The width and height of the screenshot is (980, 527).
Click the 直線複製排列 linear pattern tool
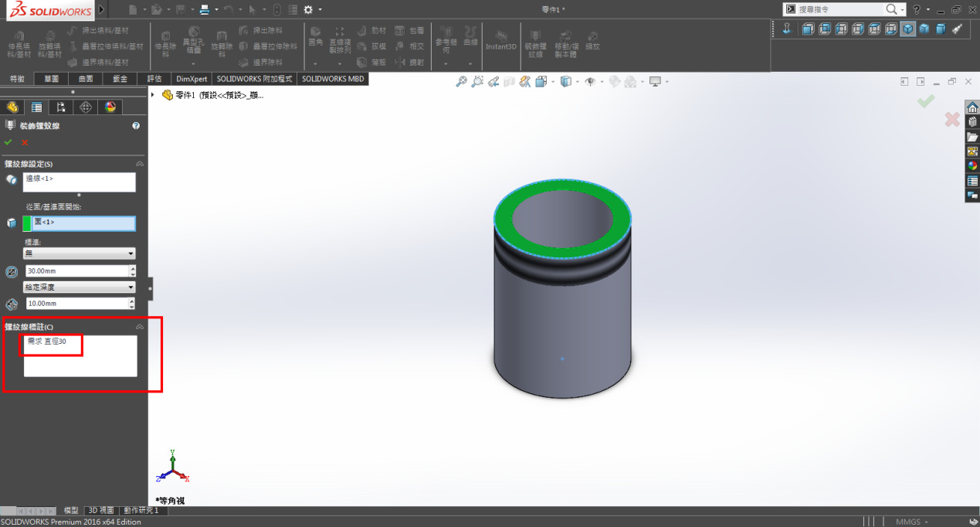click(x=340, y=40)
